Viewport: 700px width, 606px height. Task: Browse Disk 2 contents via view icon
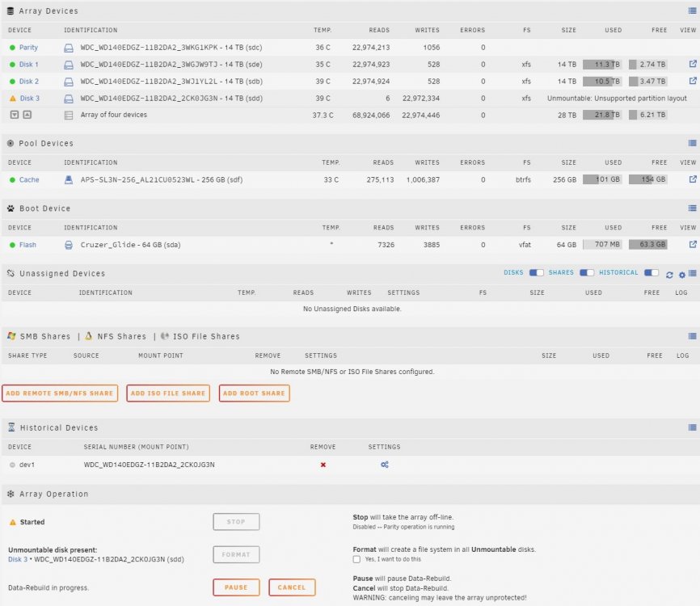[x=693, y=81]
